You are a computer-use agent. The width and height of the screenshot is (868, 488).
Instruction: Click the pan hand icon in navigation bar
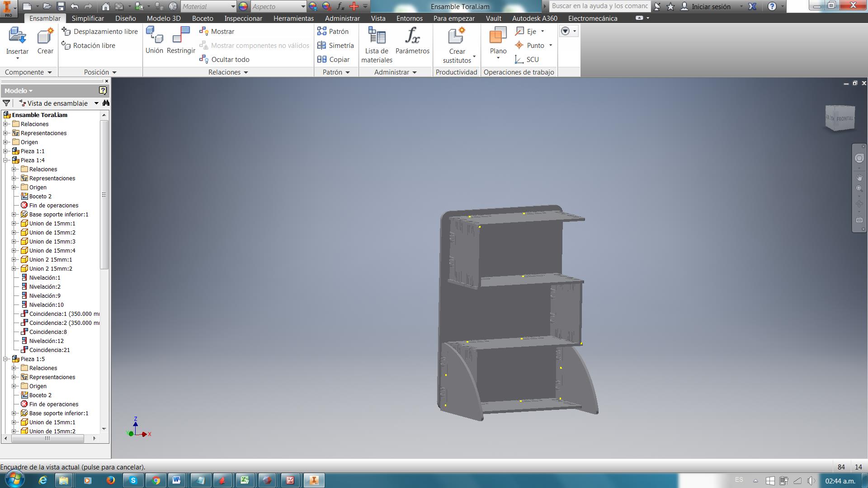(859, 178)
